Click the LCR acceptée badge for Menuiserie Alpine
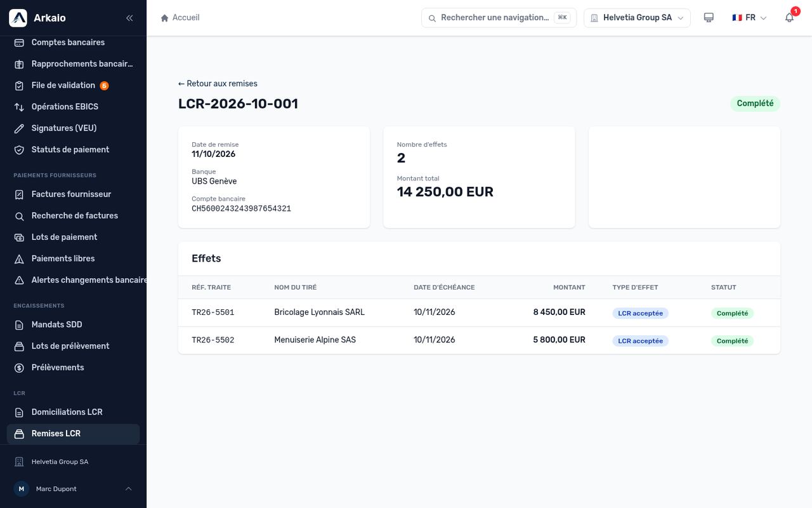 point(640,341)
